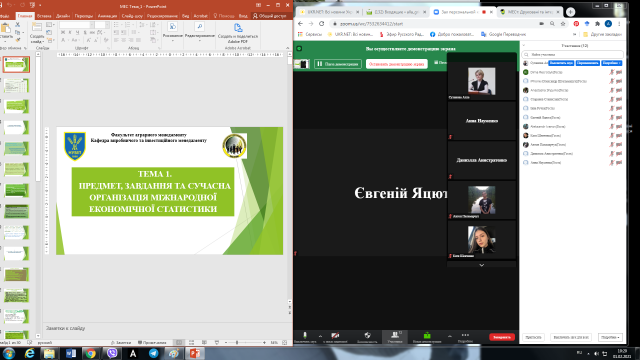
Task: Toggle the Comments (Примечания) status bar button
Action: pyautogui.click(x=152, y=342)
